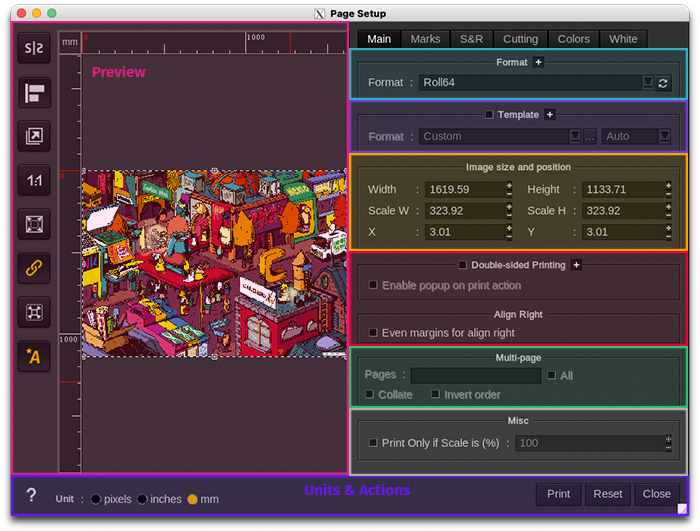Click the Reset button
This screenshot has height=531, width=700.
point(608,494)
